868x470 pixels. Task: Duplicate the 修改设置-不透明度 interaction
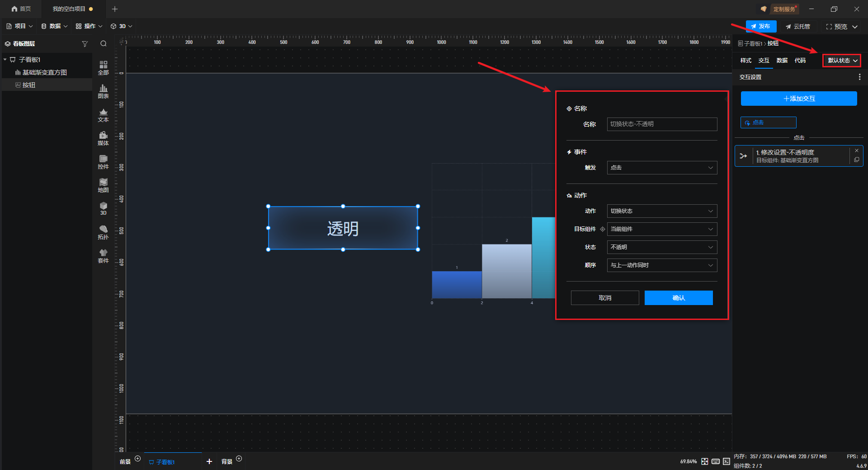(x=857, y=160)
